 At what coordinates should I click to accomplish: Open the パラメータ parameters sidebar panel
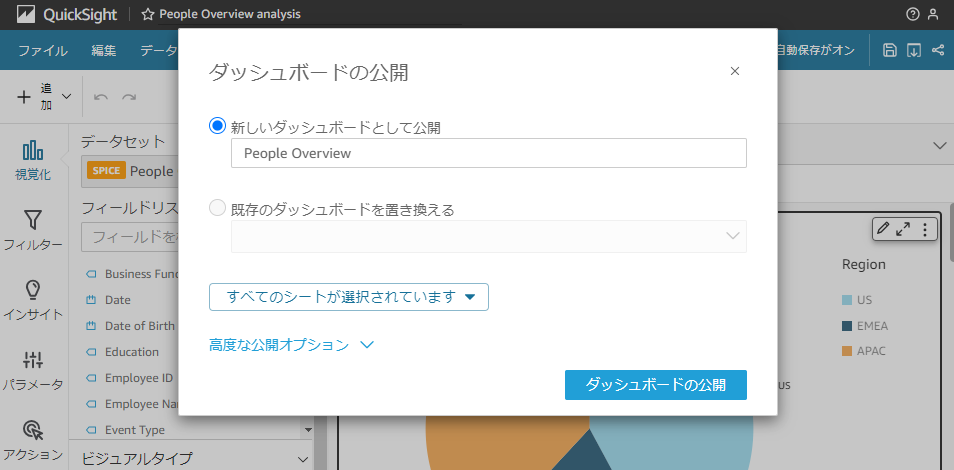[x=33, y=370]
